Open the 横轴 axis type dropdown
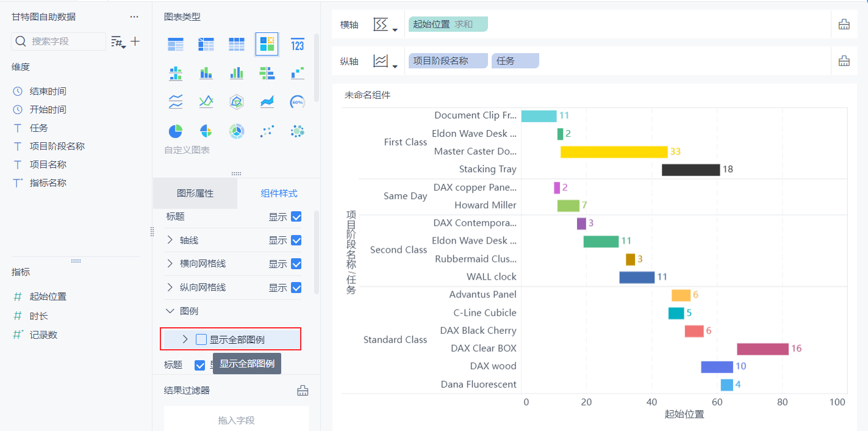 386,25
